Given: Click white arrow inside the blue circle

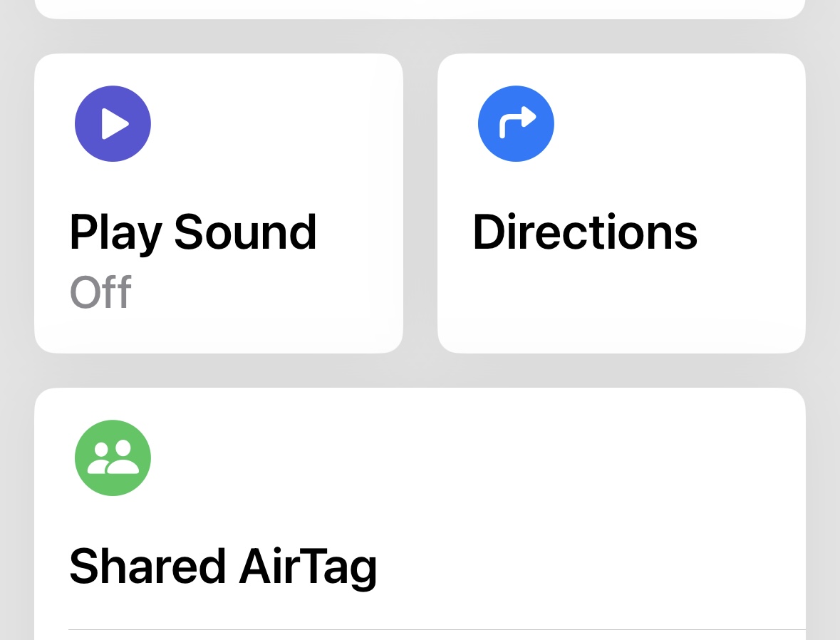Looking at the screenshot, I should click(x=517, y=123).
